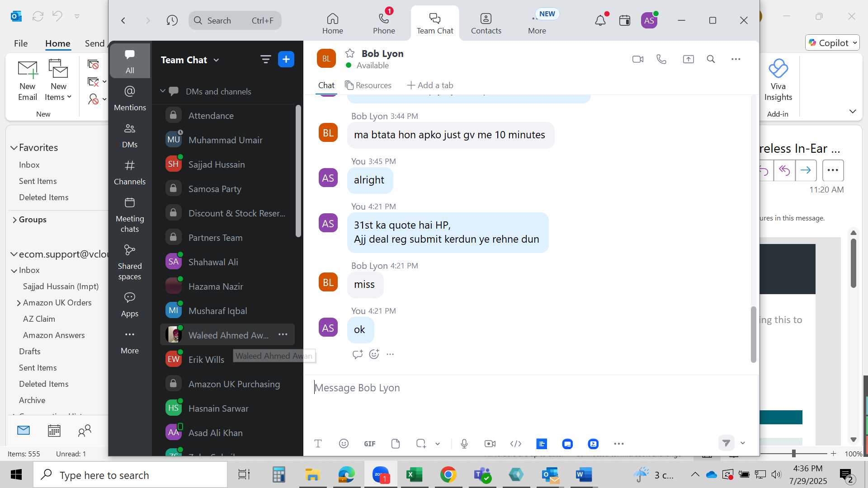Viewport: 868px width, 488px height.
Task: Start a video call with Bob Lyon
Action: [637, 59]
